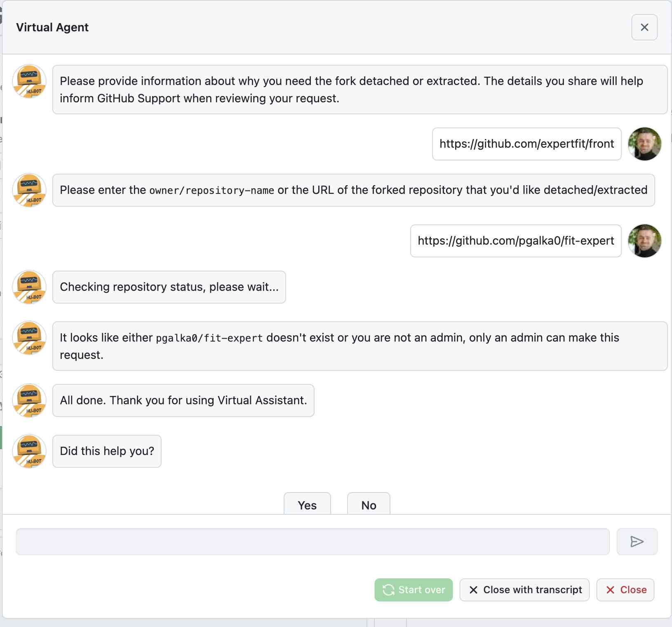This screenshot has width=672, height=627.
Task: Click user avatar next to expertfit/front message
Action: point(644,144)
